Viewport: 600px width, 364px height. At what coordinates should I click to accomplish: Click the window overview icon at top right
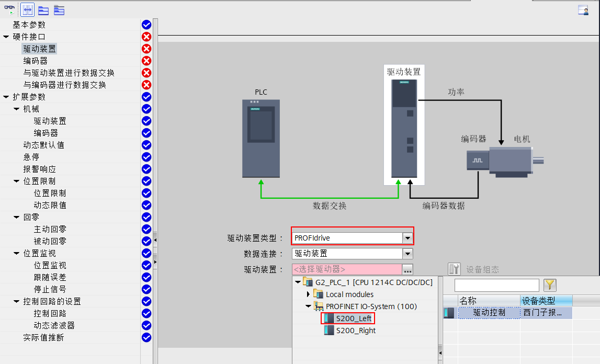[x=583, y=9]
